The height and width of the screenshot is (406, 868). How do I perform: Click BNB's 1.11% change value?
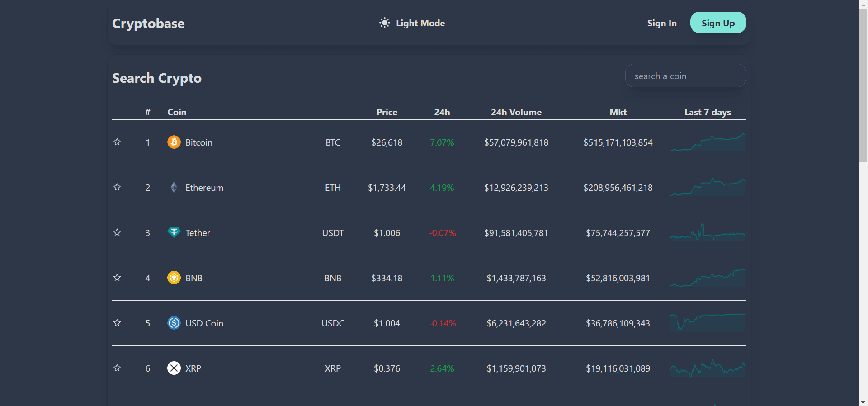(442, 278)
